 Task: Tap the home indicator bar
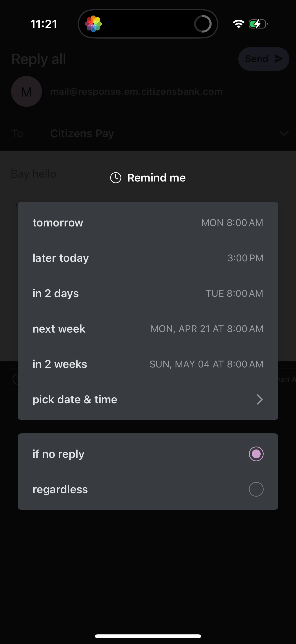coord(148,636)
